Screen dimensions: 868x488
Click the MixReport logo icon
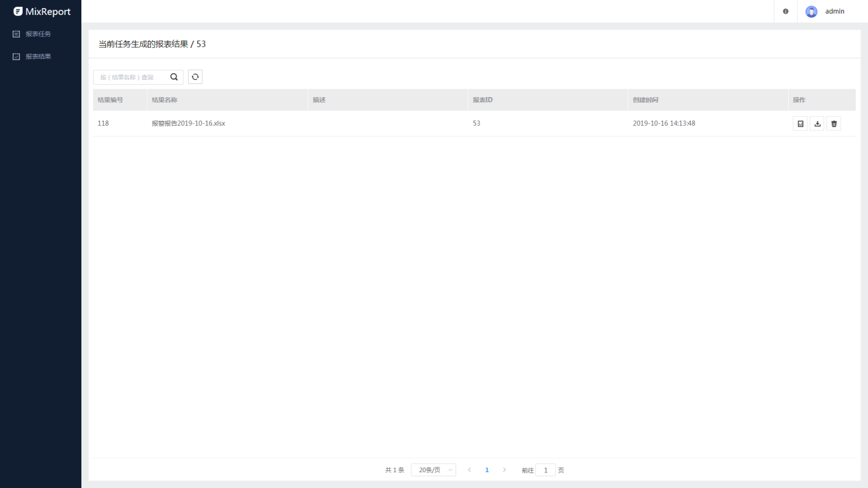click(x=18, y=11)
